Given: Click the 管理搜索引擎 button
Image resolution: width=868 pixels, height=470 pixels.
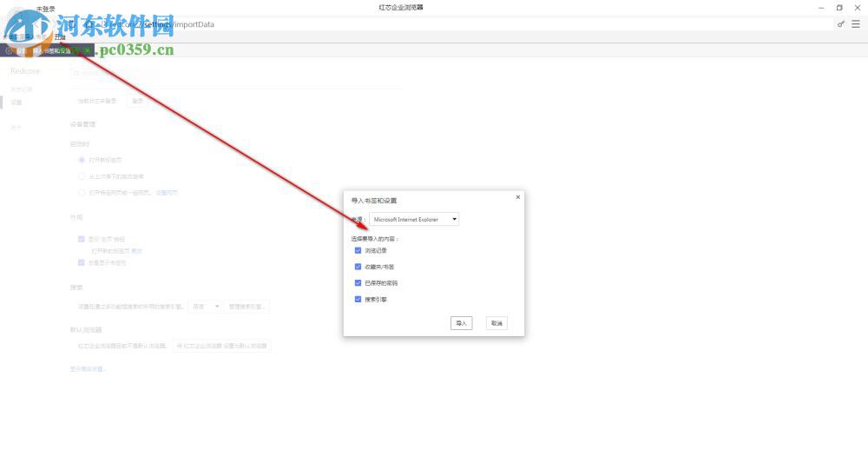Looking at the screenshot, I should pyautogui.click(x=247, y=306).
